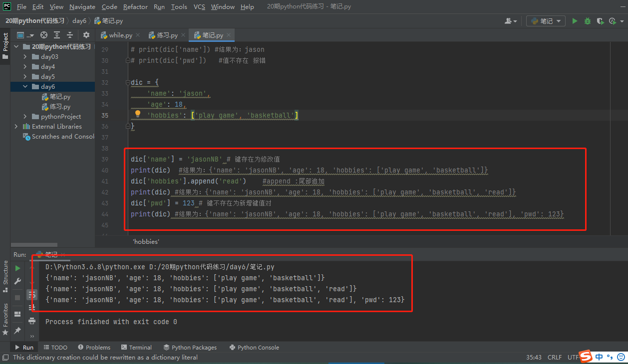Open Python Packages tool window
This screenshot has height=364, width=628.
(190, 347)
